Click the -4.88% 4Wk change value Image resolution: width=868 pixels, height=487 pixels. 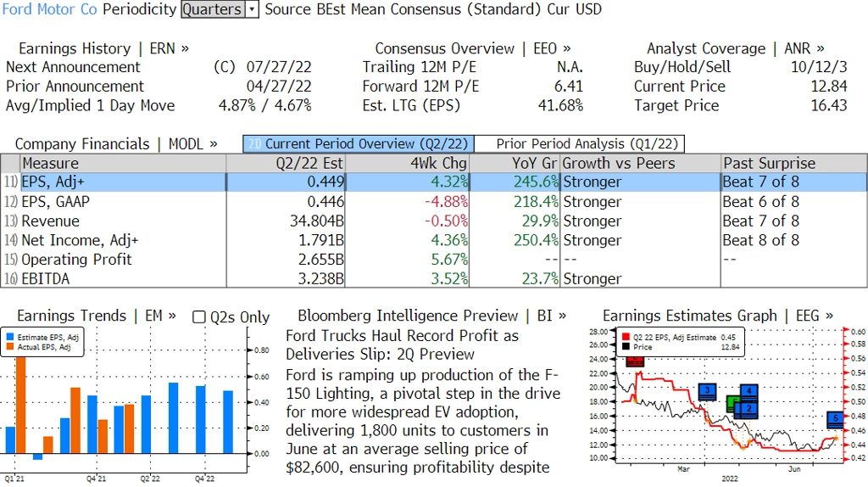[446, 202]
